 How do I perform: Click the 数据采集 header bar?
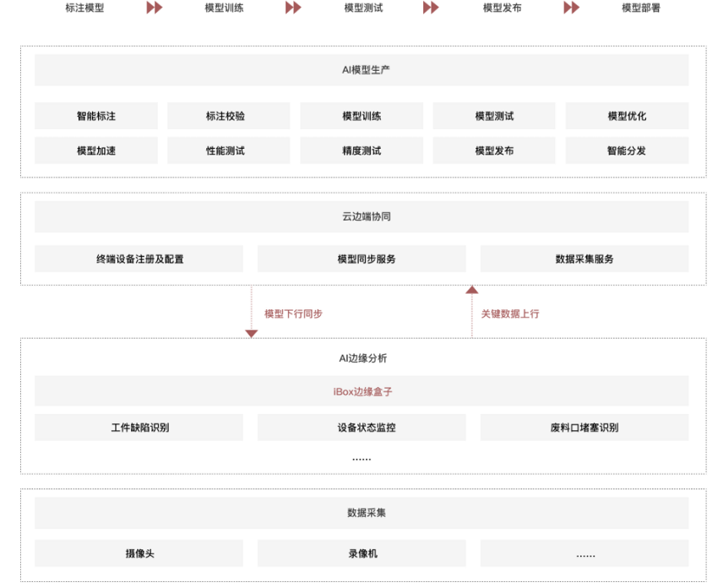pyautogui.click(x=362, y=513)
